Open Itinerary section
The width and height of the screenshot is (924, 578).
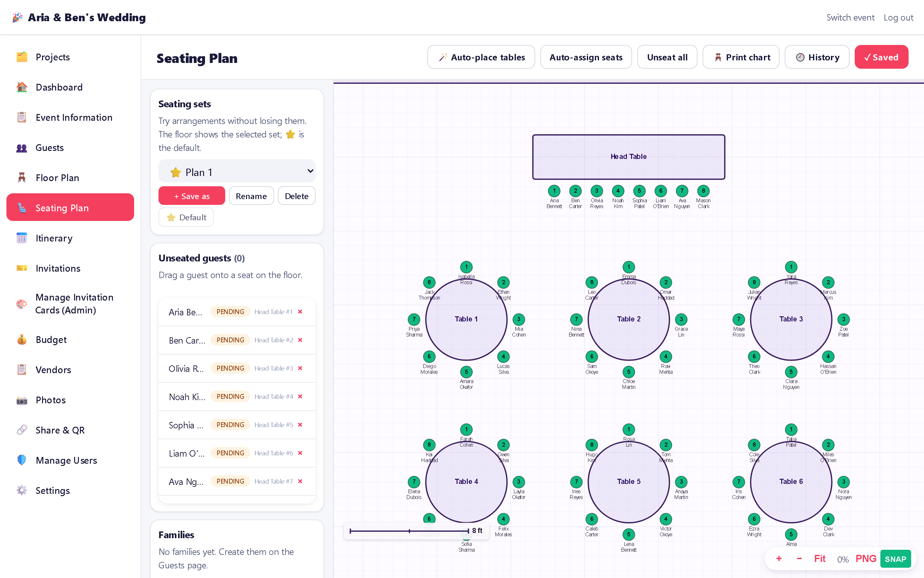70,238
